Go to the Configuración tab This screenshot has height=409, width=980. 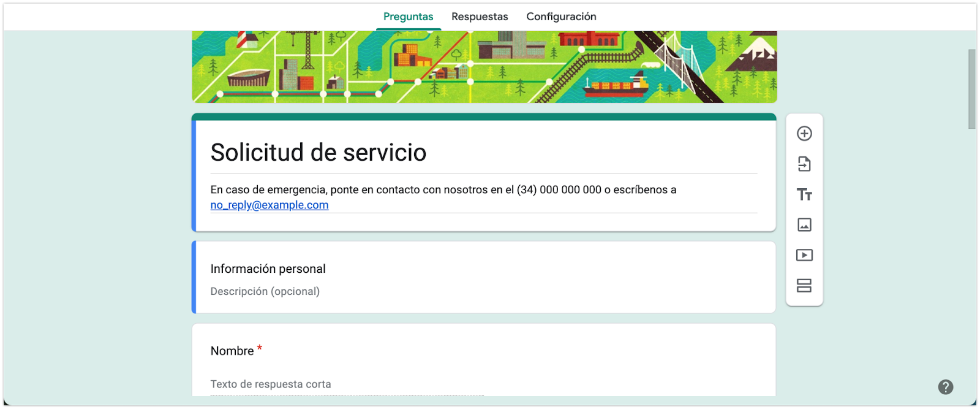561,17
